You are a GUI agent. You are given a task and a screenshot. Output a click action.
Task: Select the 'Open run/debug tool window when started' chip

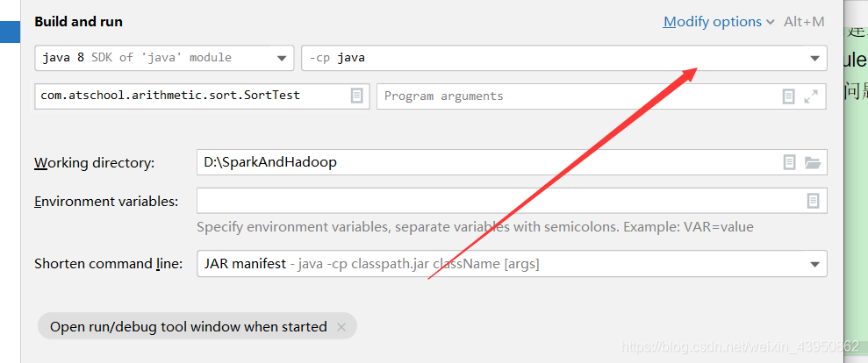coord(188,327)
